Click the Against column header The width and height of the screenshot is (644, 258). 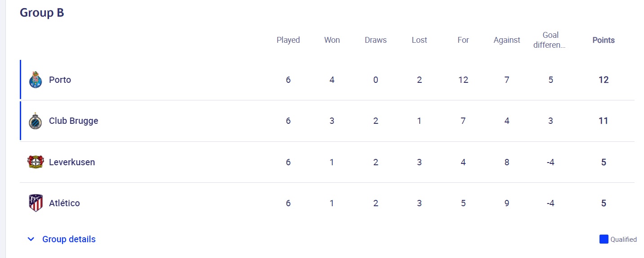506,40
